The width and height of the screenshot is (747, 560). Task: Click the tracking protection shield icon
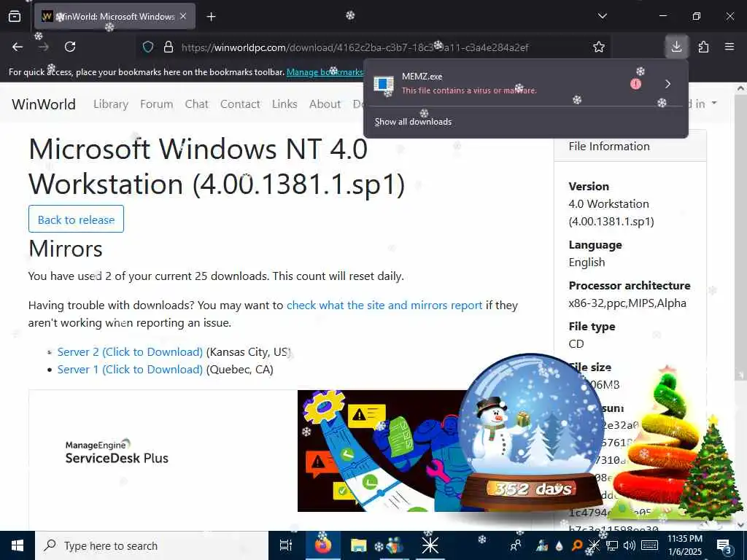[148, 47]
